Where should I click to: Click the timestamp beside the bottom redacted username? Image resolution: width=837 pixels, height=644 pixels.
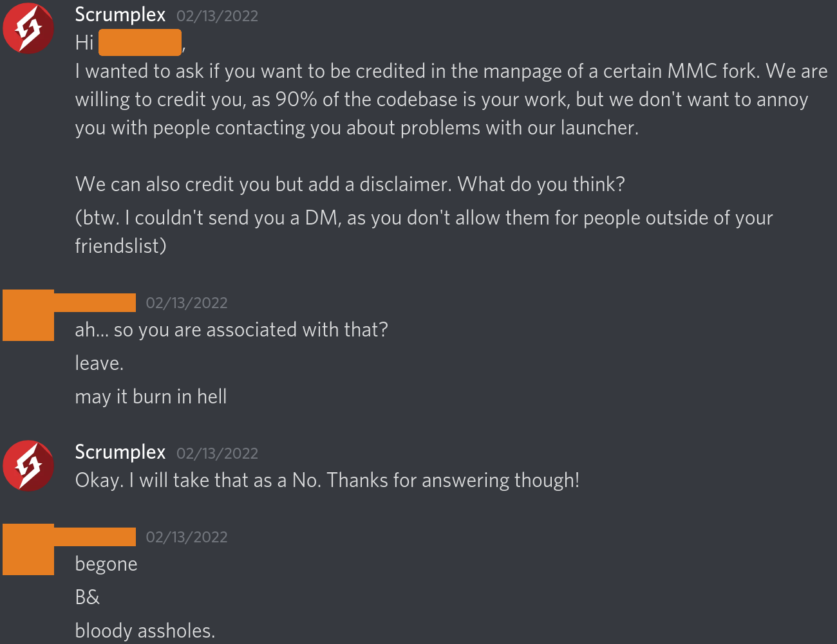pyautogui.click(x=187, y=537)
